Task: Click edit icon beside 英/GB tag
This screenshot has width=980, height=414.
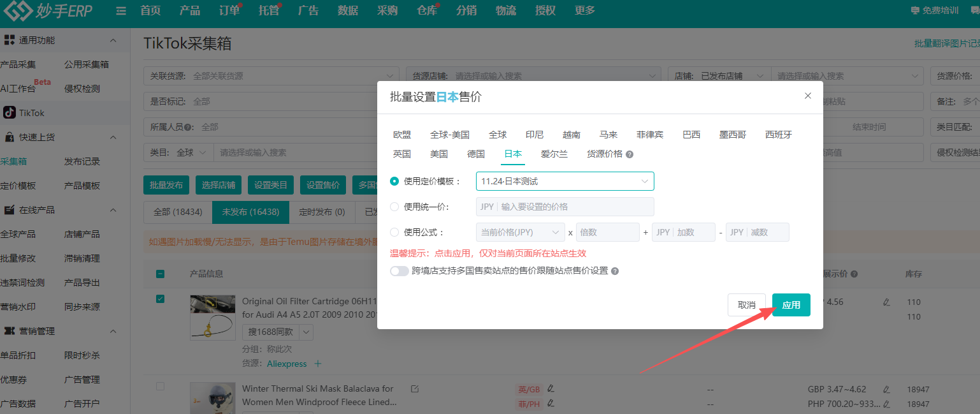Action: click(551, 388)
